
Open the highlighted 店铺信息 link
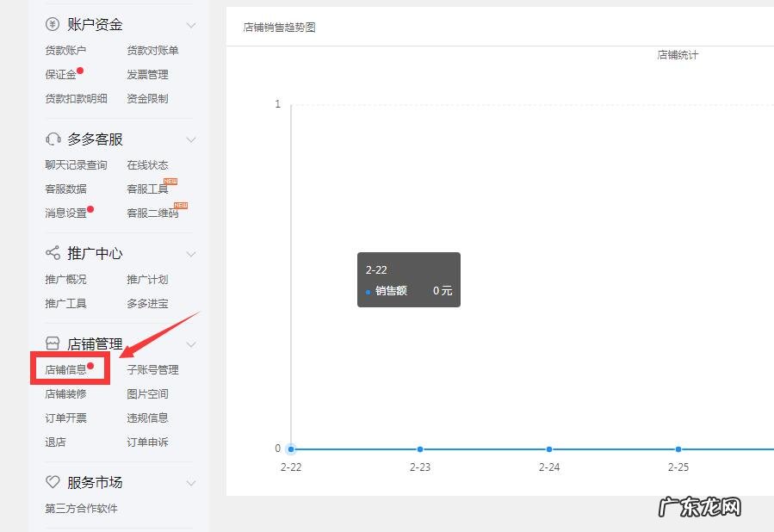tap(68, 368)
